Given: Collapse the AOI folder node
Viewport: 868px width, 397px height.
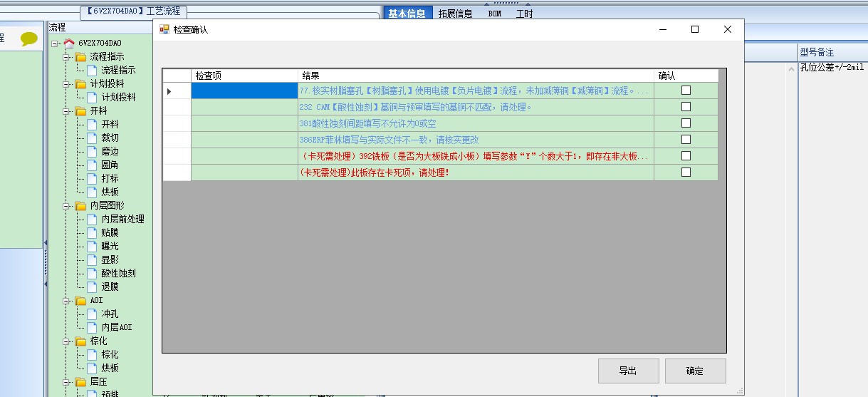Looking at the screenshot, I should (x=66, y=301).
